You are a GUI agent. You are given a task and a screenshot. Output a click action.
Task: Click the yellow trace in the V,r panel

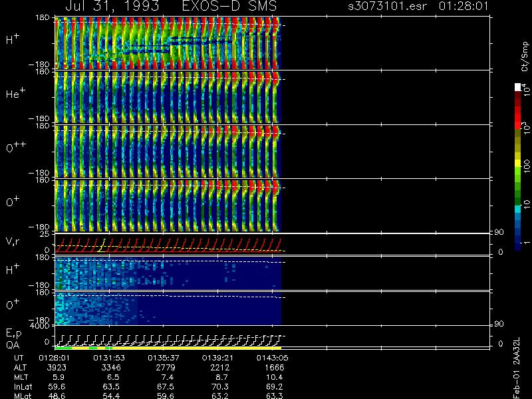pos(102,245)
